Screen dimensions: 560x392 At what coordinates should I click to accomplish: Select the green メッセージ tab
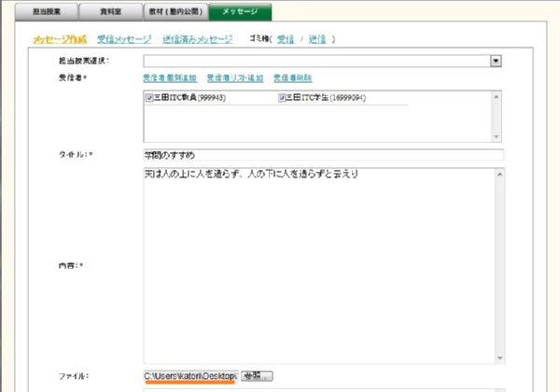[240, 12]
